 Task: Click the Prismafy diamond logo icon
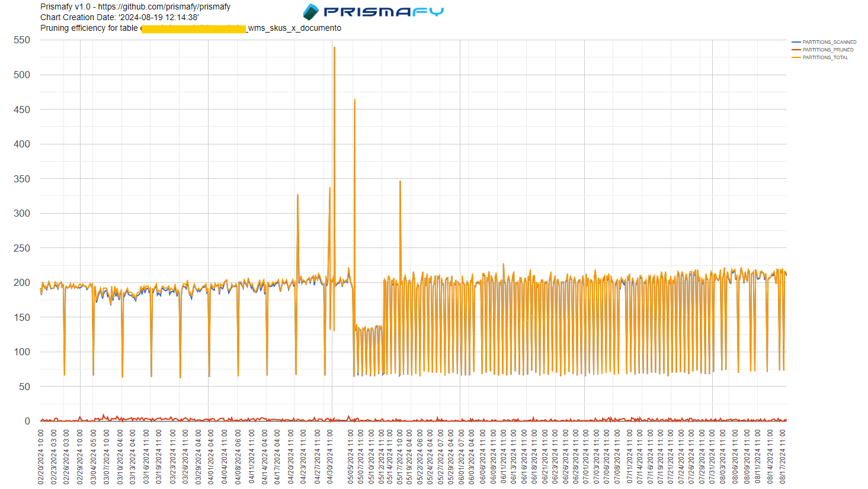310,12
